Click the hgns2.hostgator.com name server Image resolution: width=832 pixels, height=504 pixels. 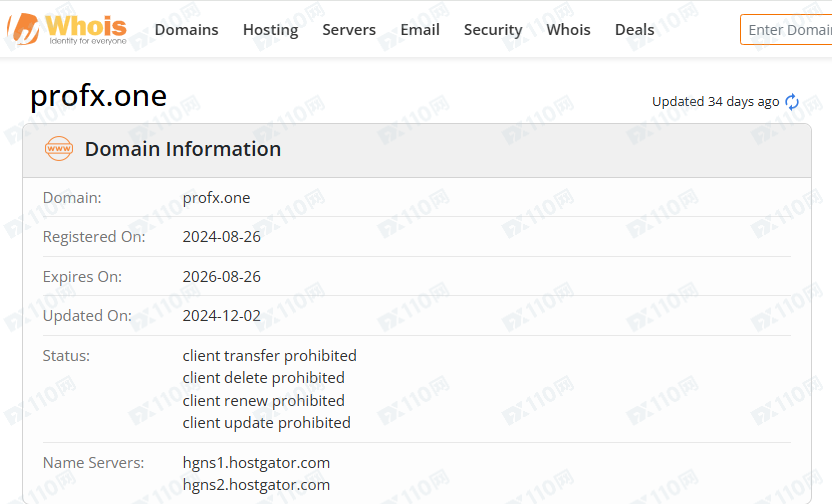[256, 485]
